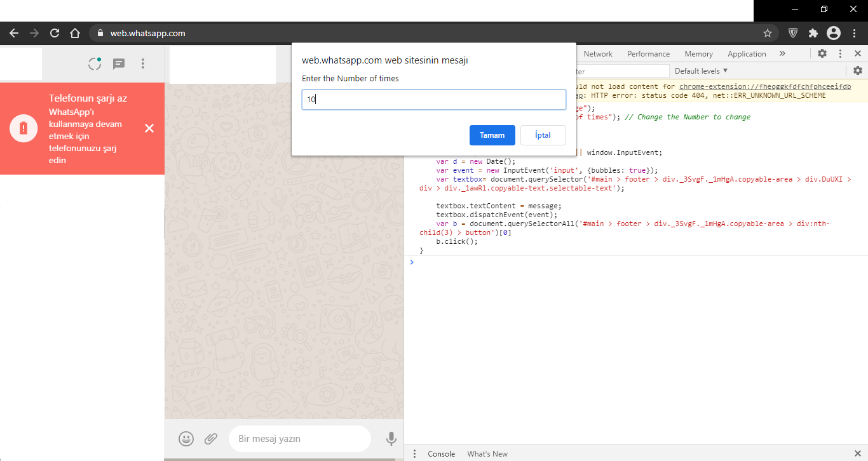Dismiss the low battery warning banner

149,128
